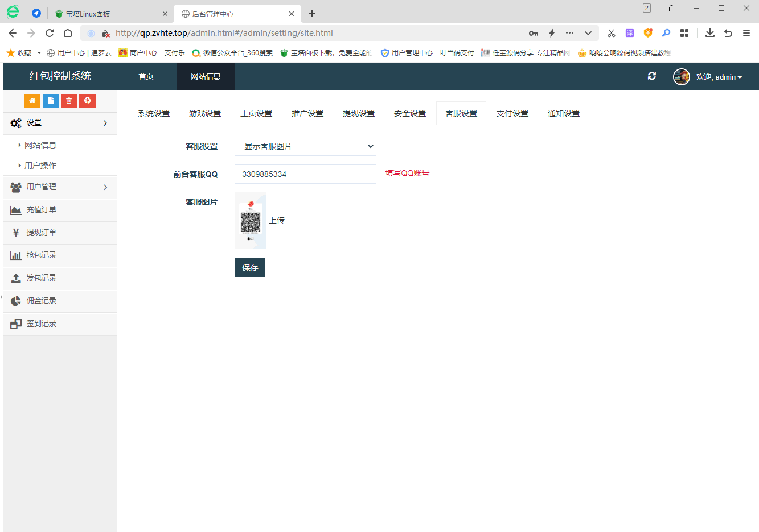Open 签到记录 sidebar item
759x532 pixels.
coord(41,324)
